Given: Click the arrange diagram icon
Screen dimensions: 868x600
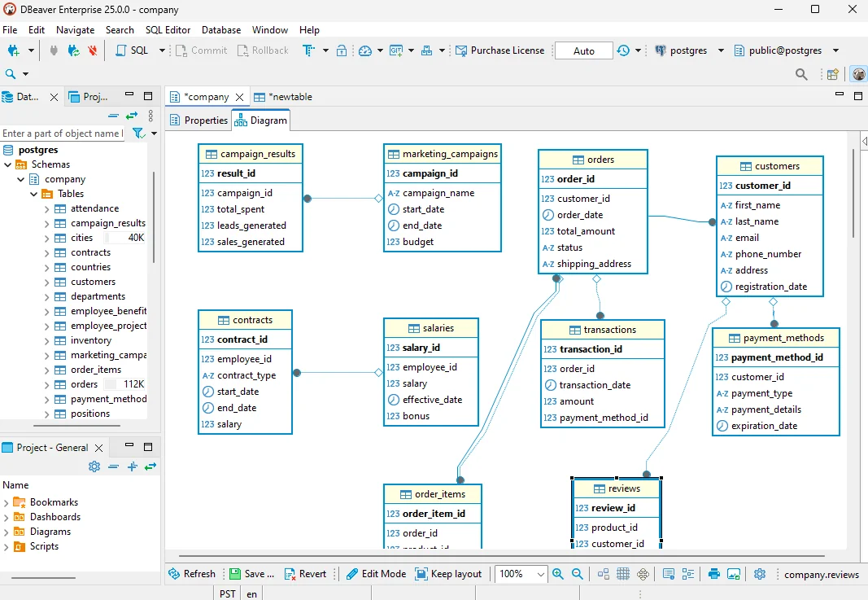Looking at the screenshot, I should pyautogui.click(x=604, y=574).
